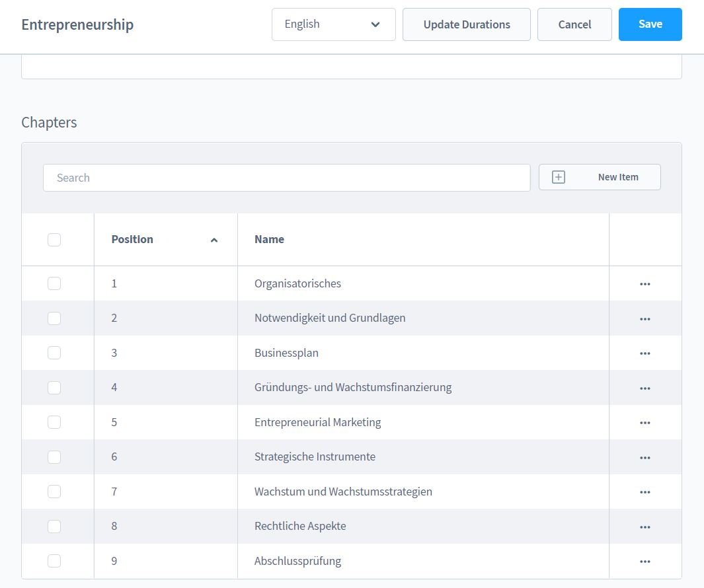This screenshot has height=588, width=704.
Task: Click the Position column header label
Action: (132, 239)
